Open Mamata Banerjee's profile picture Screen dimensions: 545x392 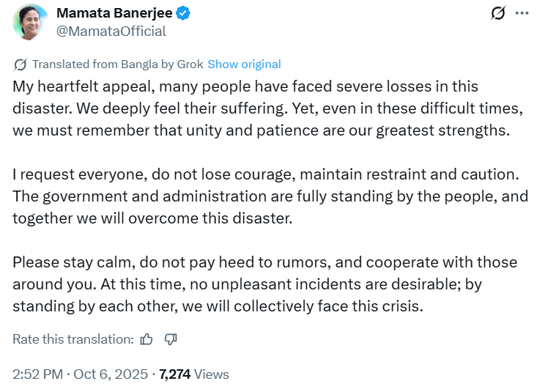pos(31,22)
